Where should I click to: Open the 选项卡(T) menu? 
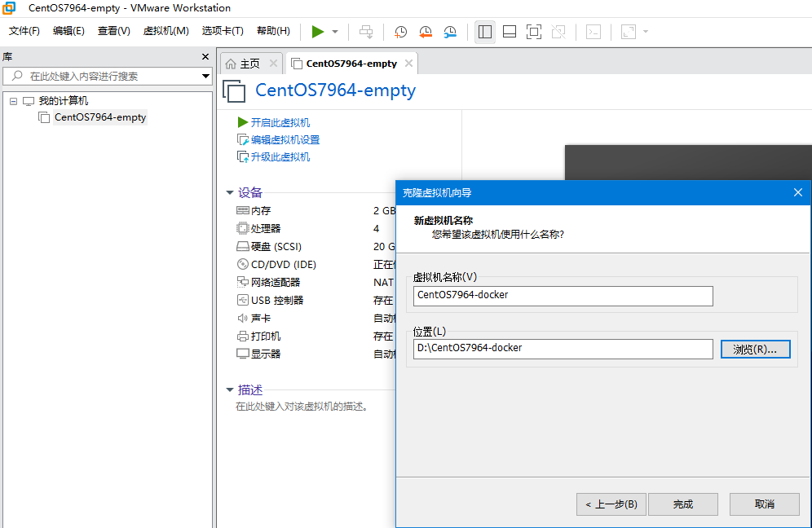223,30
